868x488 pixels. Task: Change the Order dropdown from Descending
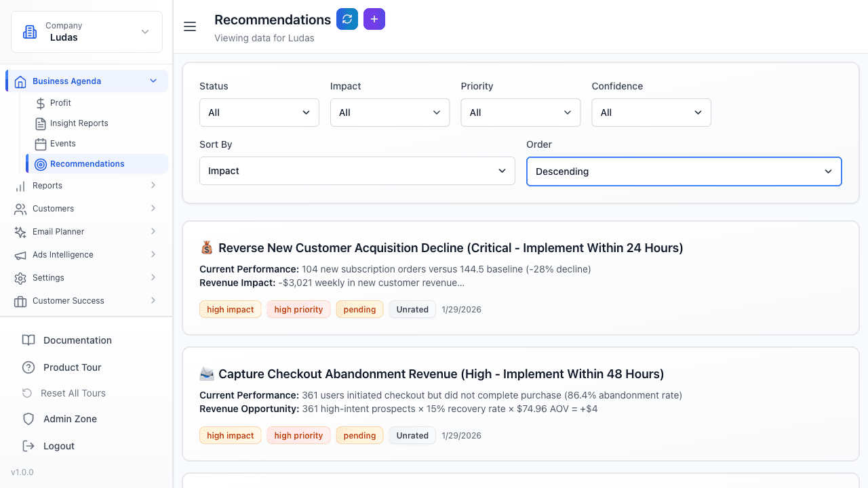pyautogui.click(x=684, y=171)
